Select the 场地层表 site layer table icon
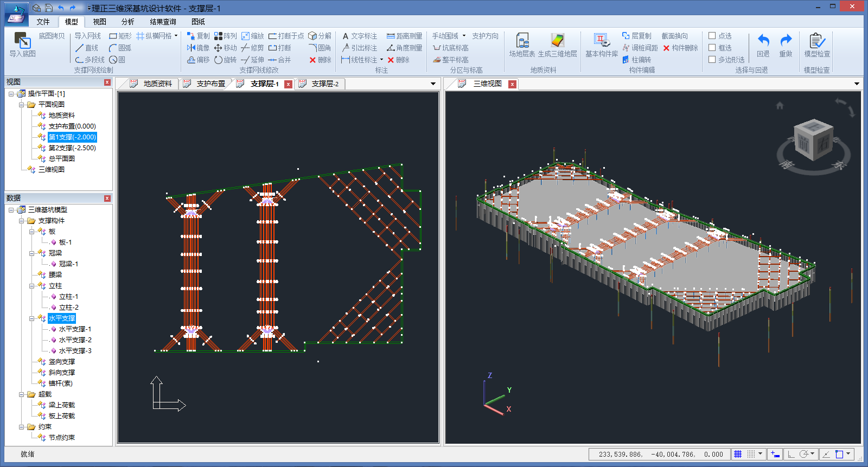 pyautogui.click(x=522, y=41)
